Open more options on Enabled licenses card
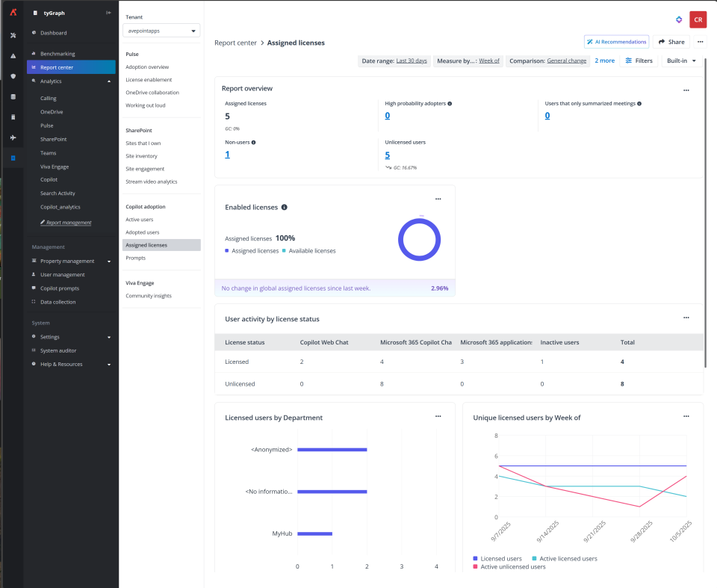 (438, 199)
